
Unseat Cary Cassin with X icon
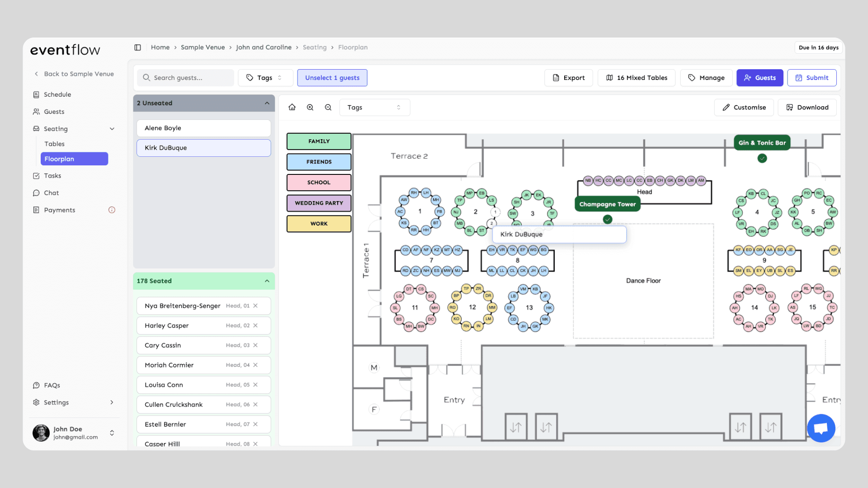pos(255,345)
